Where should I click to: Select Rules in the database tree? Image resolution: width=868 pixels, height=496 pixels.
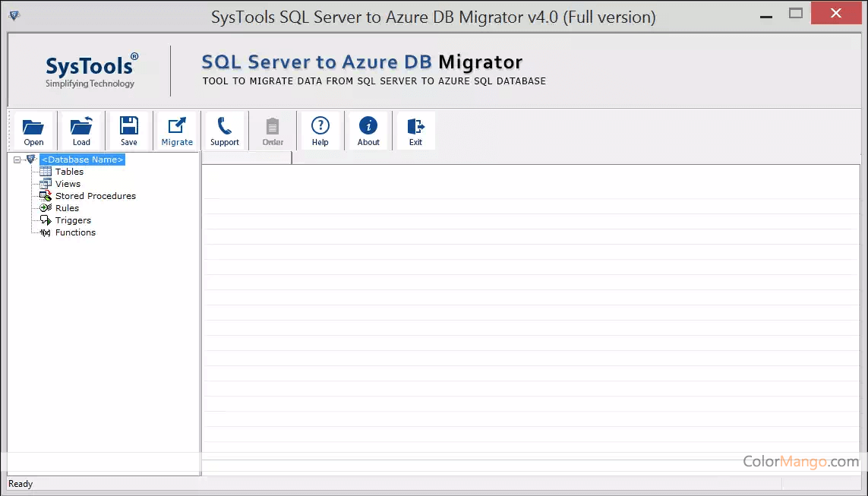point(67,208)
